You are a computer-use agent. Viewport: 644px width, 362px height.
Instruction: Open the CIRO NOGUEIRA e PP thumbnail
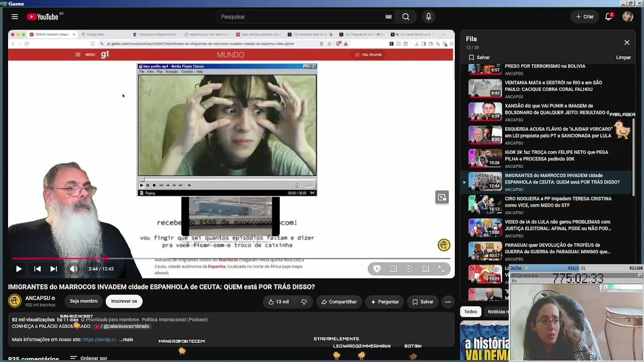coord(485,205)
